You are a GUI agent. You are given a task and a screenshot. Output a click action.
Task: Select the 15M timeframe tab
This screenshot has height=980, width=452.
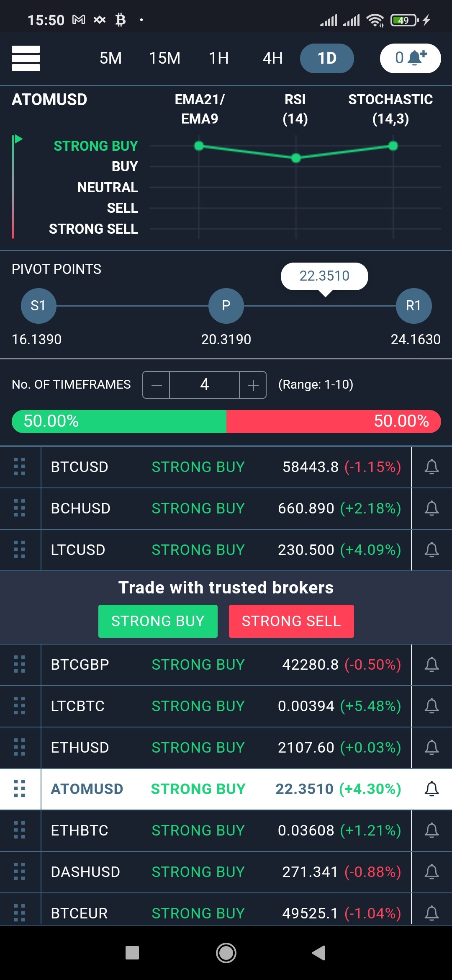point(164,58)
